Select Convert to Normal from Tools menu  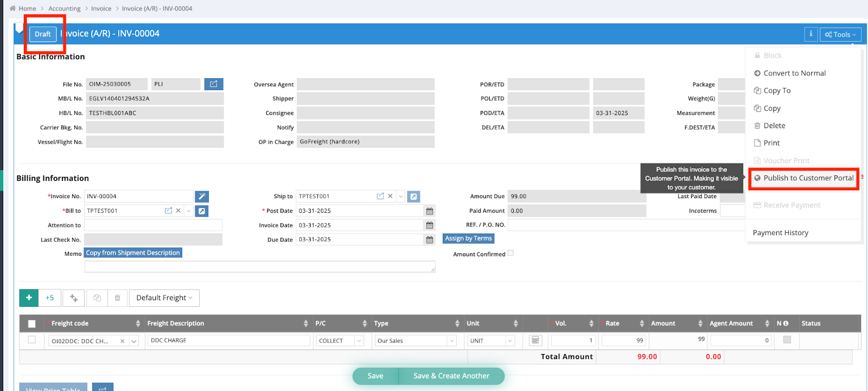pyautogui.click(x=794, y=73)
